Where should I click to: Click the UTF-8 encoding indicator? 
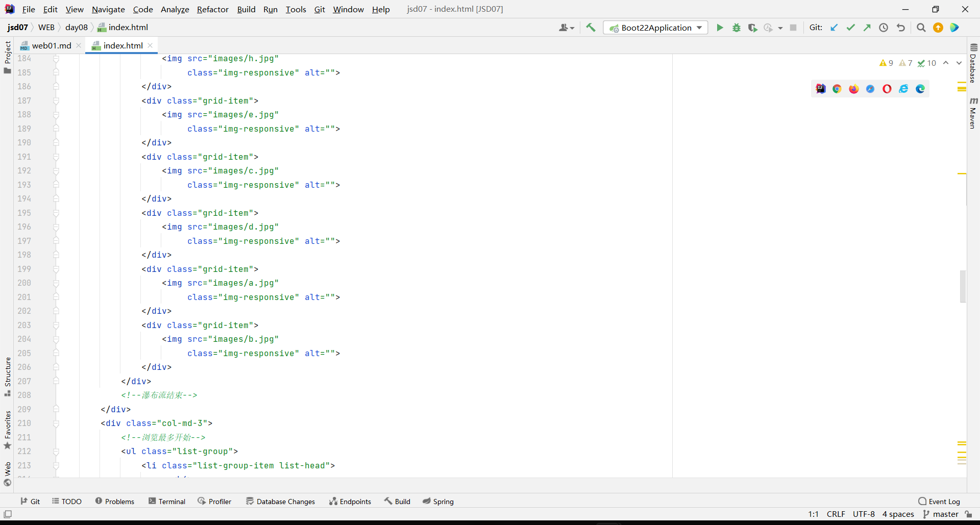point(864,514)
